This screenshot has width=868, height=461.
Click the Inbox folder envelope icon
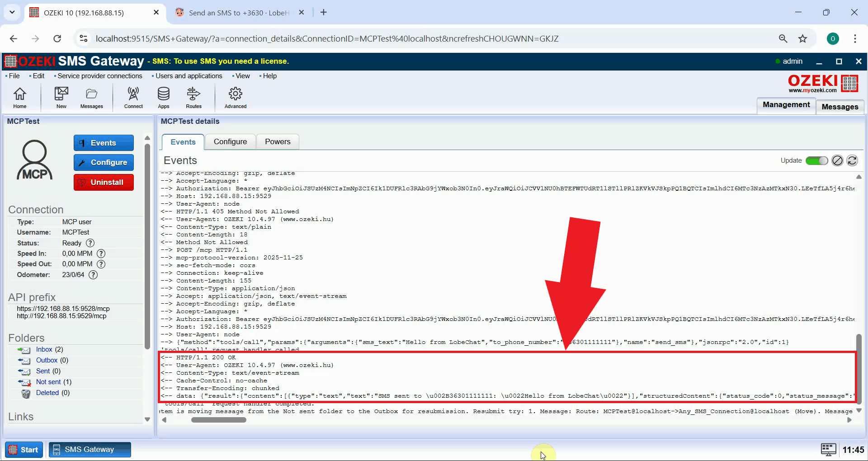click(x=24, y=350)
